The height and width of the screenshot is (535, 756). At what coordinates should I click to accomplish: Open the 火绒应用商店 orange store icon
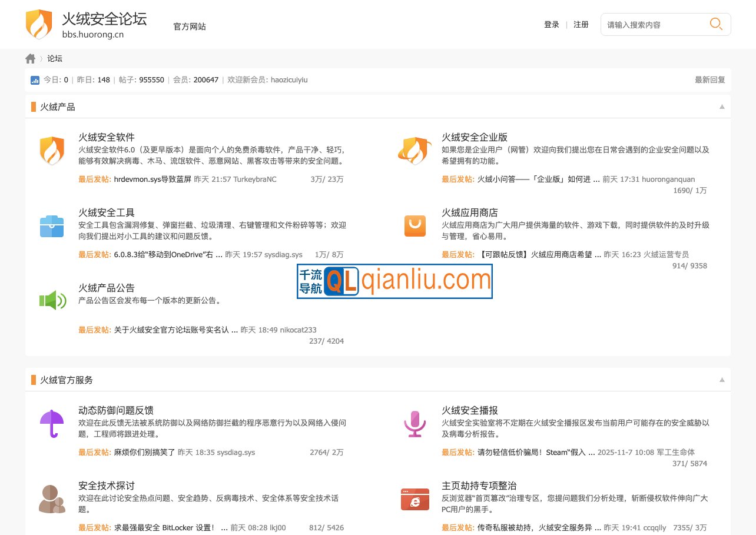pyautogui.click(x=415, y=225)
